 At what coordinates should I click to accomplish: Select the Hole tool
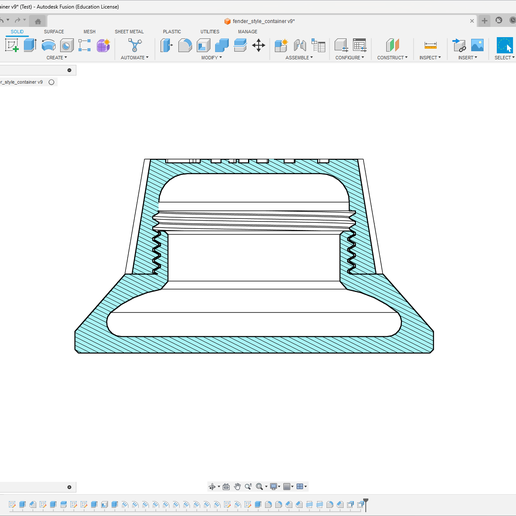pyautogui.click(x=67, y=45)
